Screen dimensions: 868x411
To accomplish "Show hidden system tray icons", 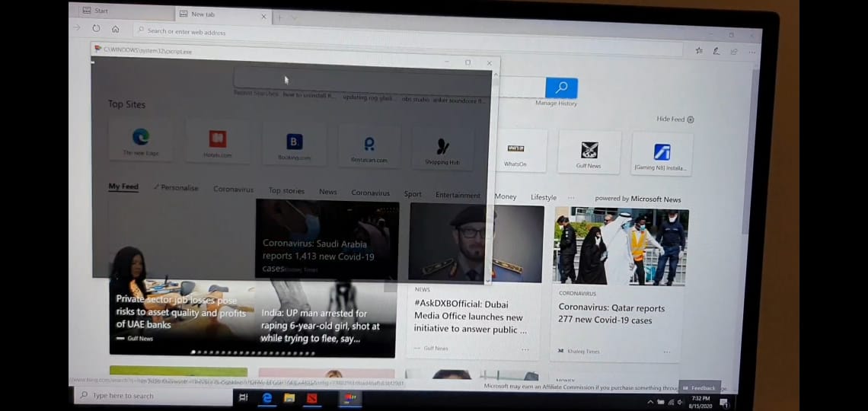I will [x=650, y=402].
